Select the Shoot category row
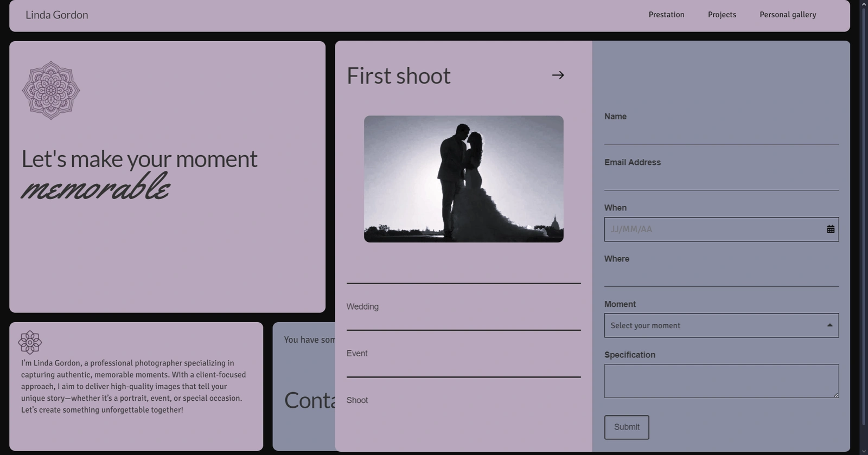 click(x=464, y=400)
